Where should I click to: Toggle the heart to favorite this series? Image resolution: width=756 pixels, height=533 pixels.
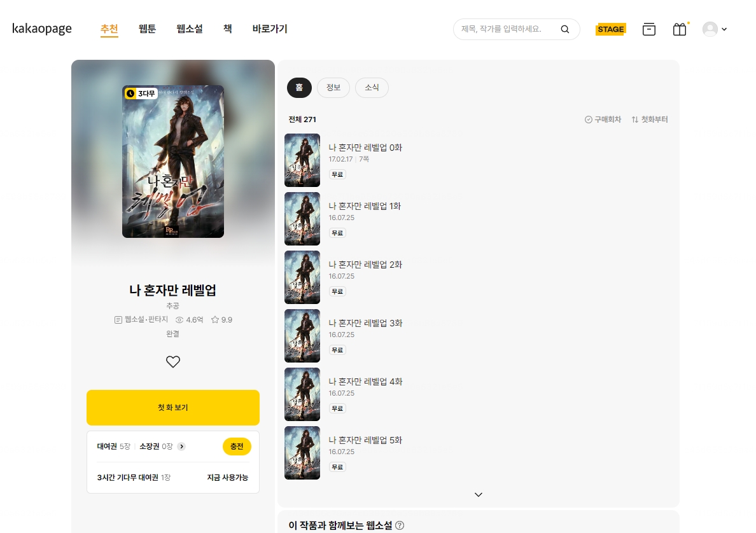pos(172,361)
